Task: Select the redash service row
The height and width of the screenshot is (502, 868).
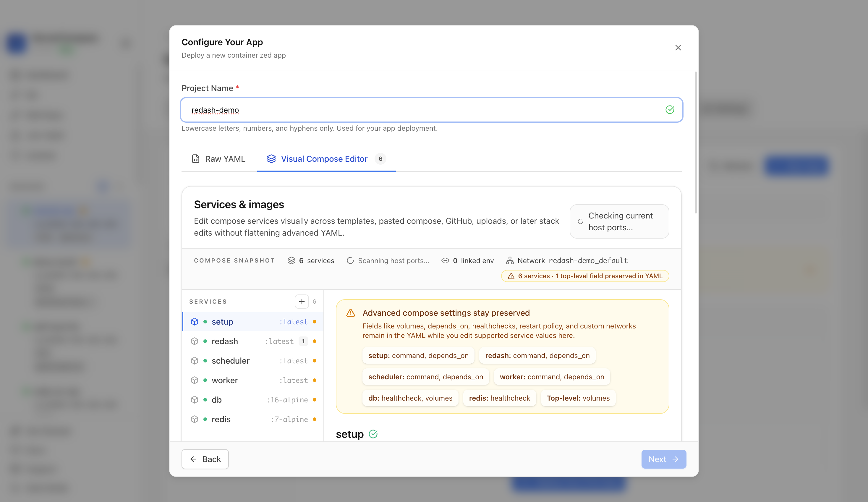Action: point(253,341)
